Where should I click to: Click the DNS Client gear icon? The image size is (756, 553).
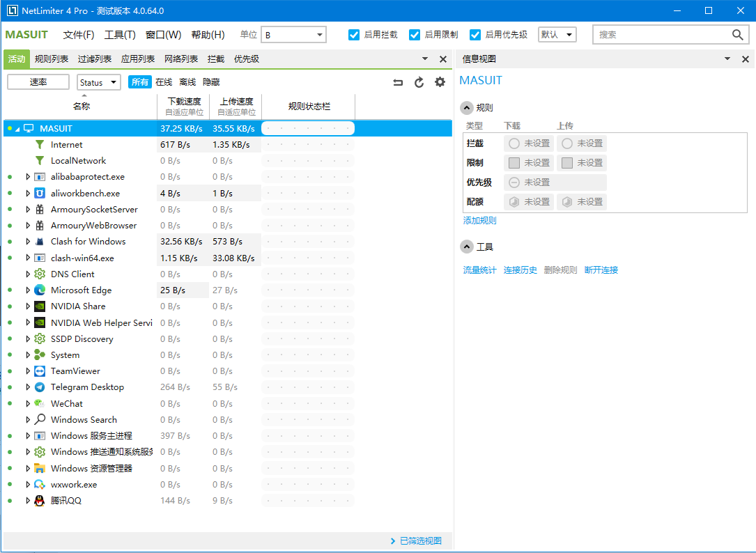[40, 274]
